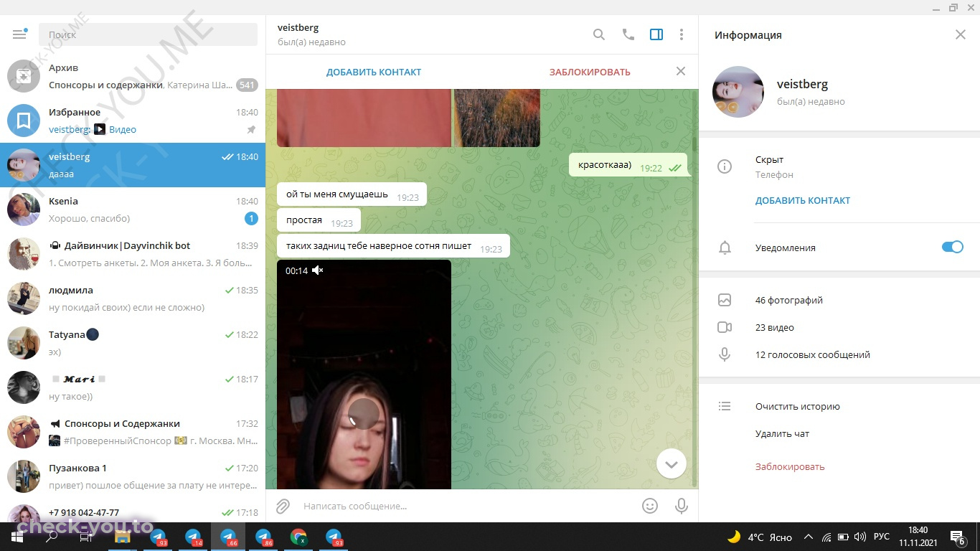The image size is (980, 551).
Task: Switch to the Telegram taskbar icon badged 14
Action: 193,537
